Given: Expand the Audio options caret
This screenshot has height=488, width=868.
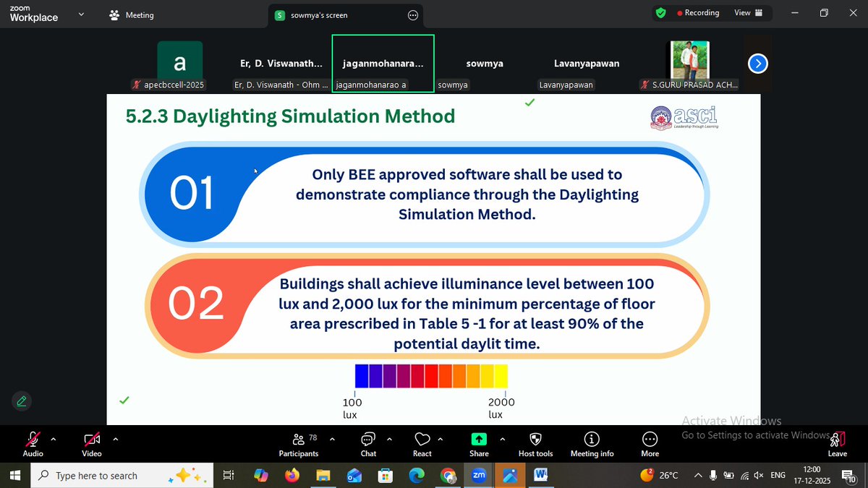Looking at the screenshot, I should tap(53, 439).
